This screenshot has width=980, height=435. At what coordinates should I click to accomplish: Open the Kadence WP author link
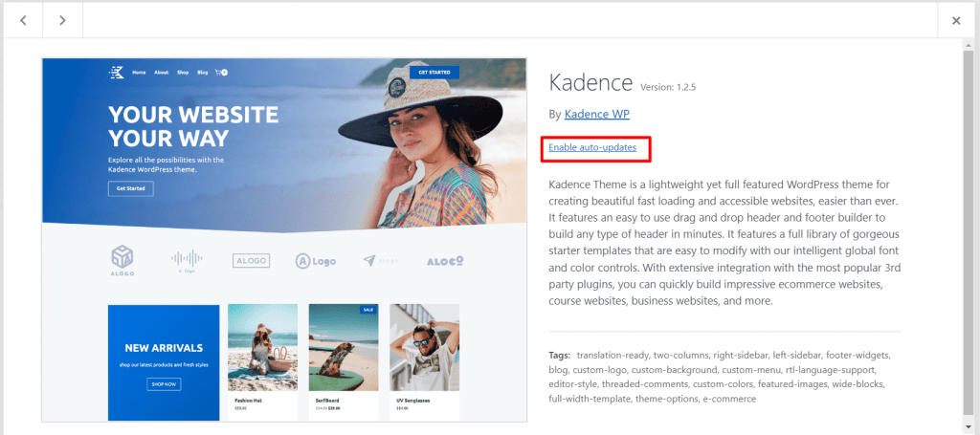click(x=597, y=114)
